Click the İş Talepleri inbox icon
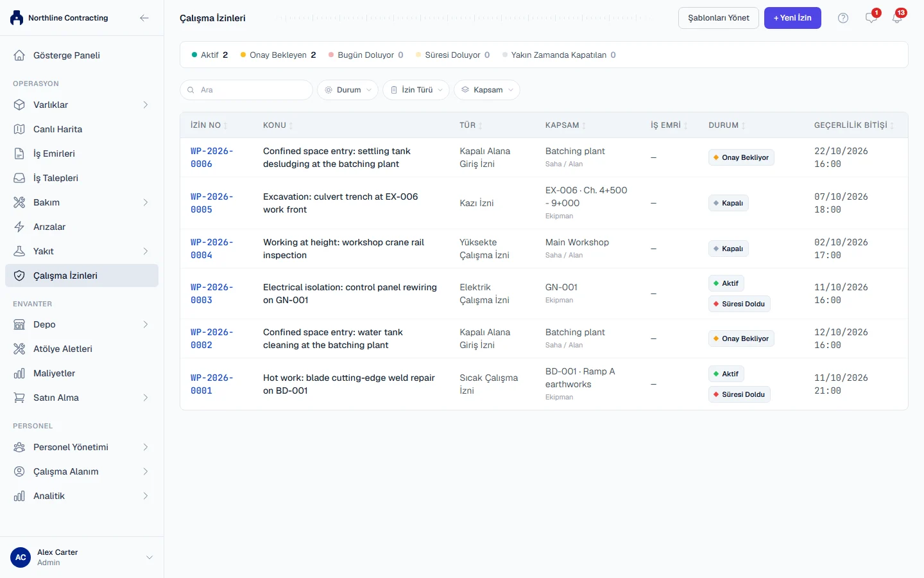This screenshot has width=924, height=578. coord(19,178)
